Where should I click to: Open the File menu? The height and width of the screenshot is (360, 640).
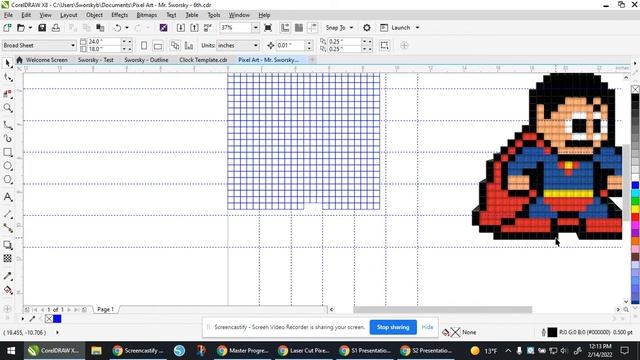8,15
